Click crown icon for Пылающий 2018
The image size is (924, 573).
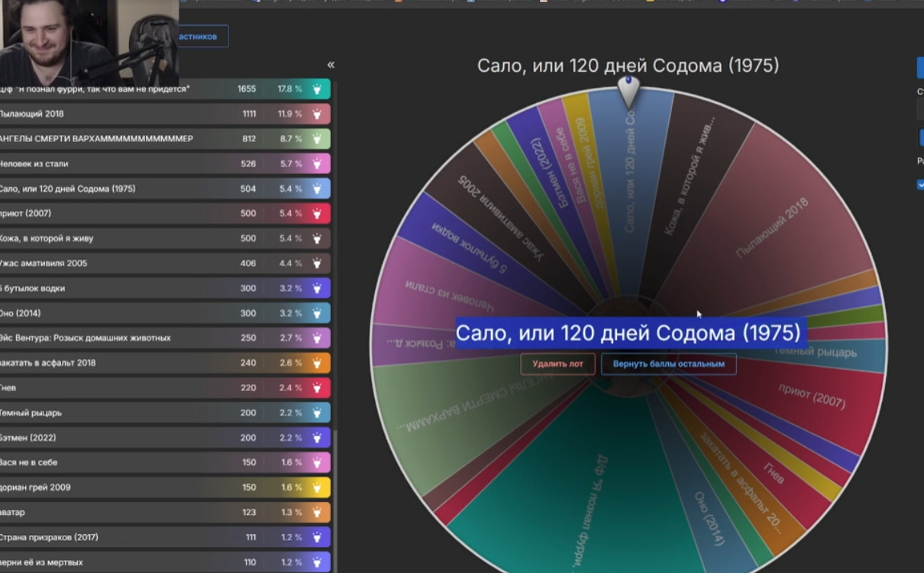[x=317, y=114]
